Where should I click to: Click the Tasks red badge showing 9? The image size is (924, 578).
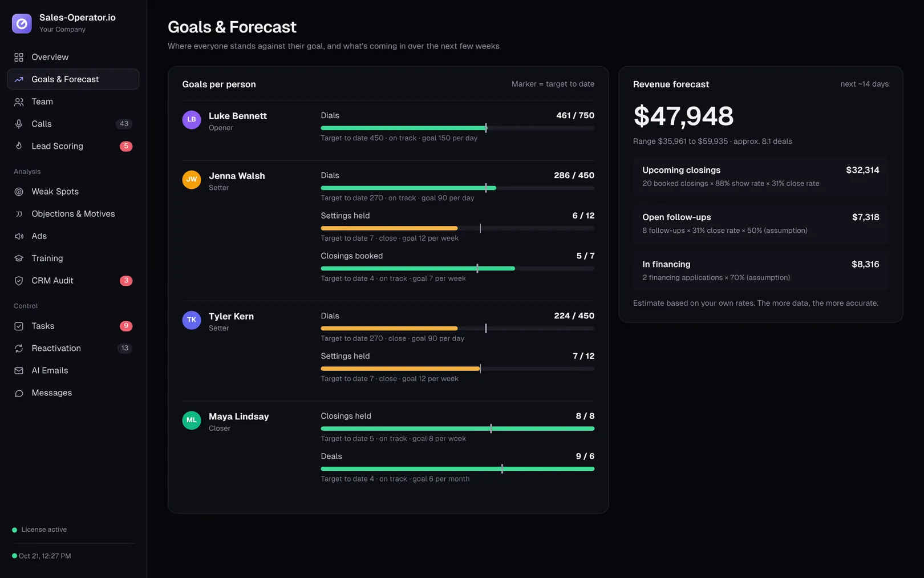[126, 326]
